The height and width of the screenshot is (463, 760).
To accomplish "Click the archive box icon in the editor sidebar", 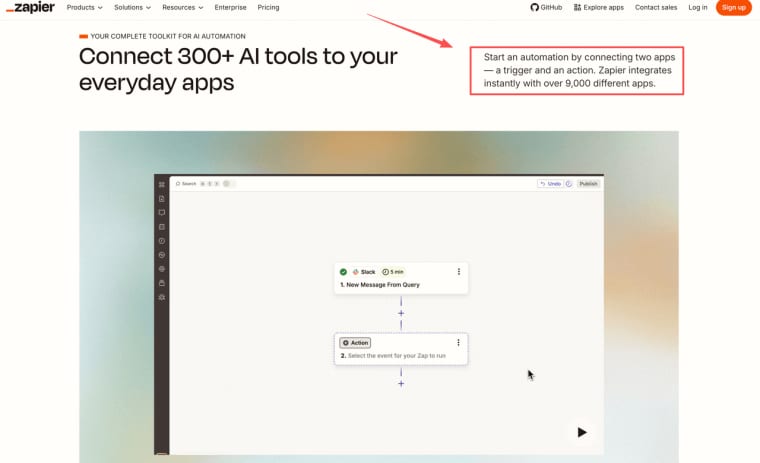I will [162, 283].
